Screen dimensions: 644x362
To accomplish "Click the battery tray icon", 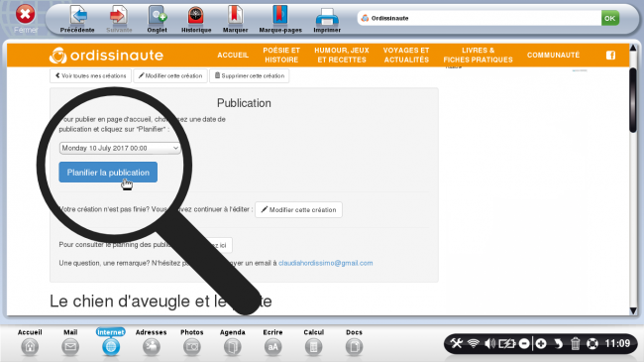I will point(507,343).
